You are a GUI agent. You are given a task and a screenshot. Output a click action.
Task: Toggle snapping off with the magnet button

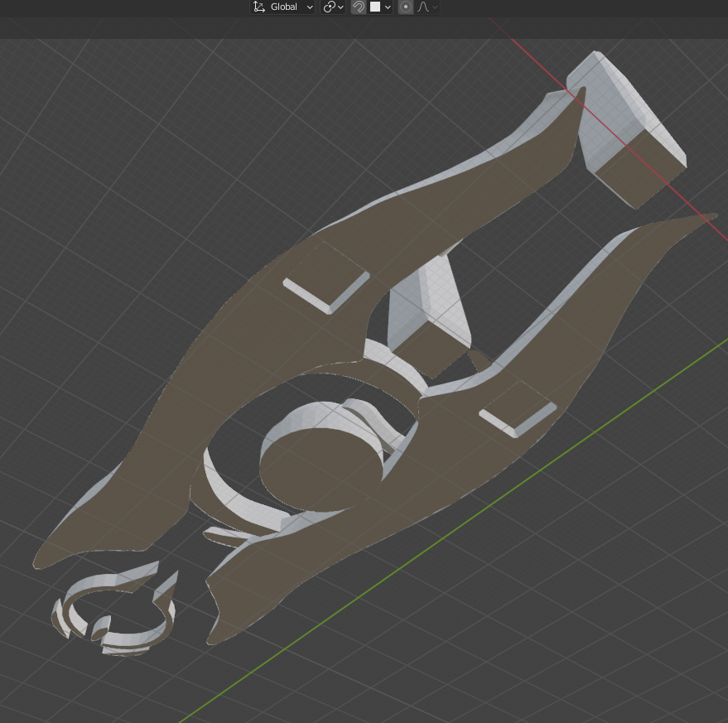click(x=359, y=7)
